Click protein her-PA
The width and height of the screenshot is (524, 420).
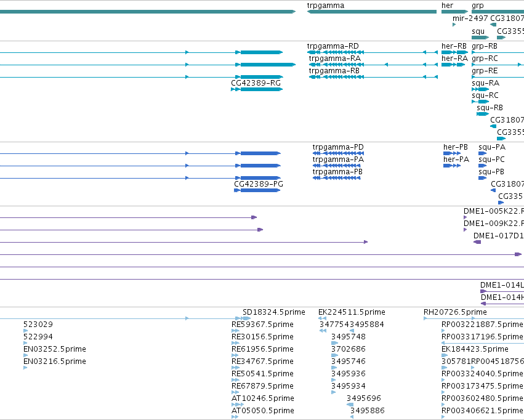[x=456, y=160]
